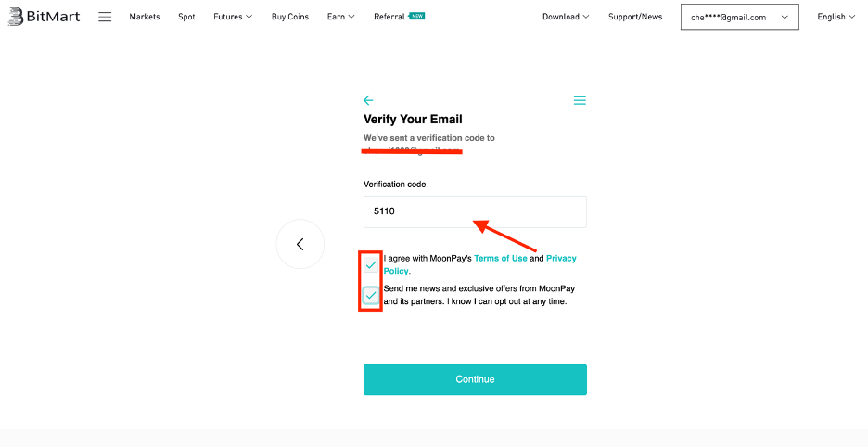Toggle MoonPay Terms of Use agreement checkbox

click(x=371, y=264)
